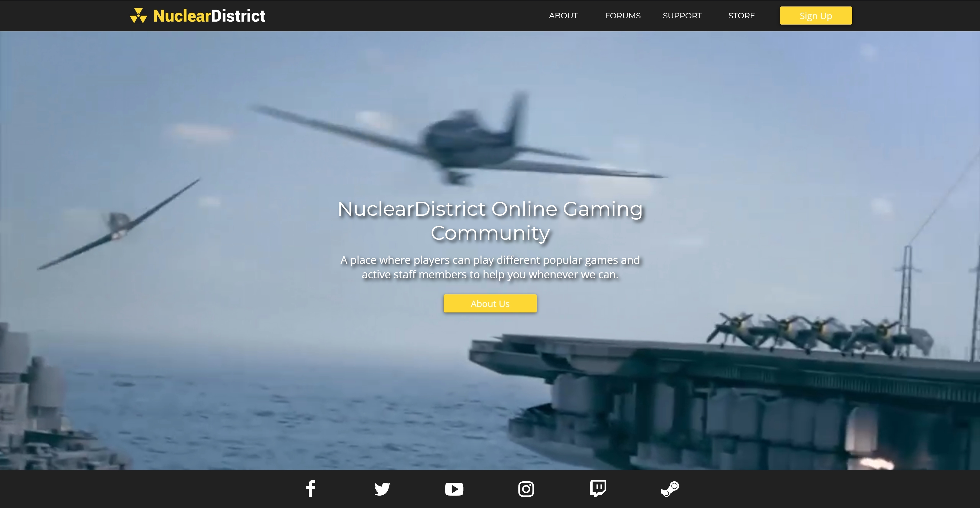Visit the YouTube channel icon
The image size is (980, 508).
pyautogui.click(x=454, y=489)
